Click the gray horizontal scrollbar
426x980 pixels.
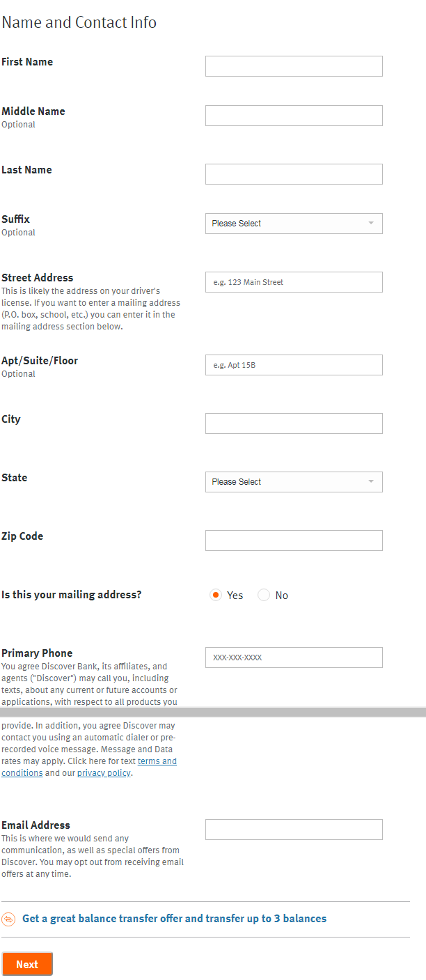point(213,713)
